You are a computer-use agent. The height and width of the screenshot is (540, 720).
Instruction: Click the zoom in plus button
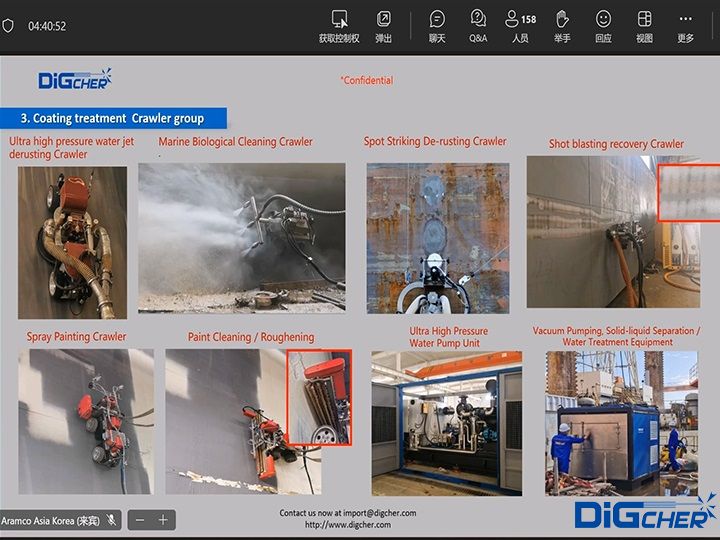pyautogui.click(x=163, y=520)
